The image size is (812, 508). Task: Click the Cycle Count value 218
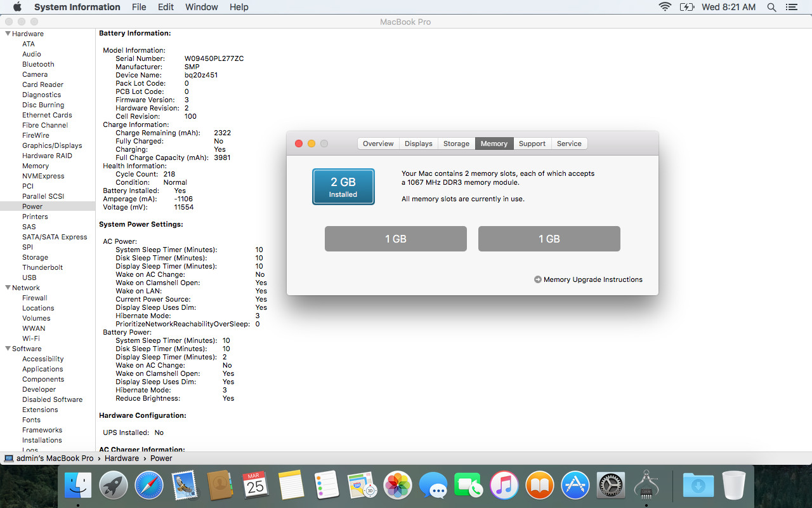[x=169, y=174]
